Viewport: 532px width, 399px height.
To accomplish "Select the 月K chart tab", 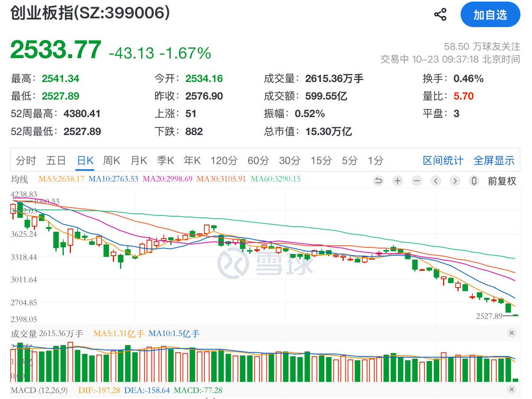I will [139, 160].
